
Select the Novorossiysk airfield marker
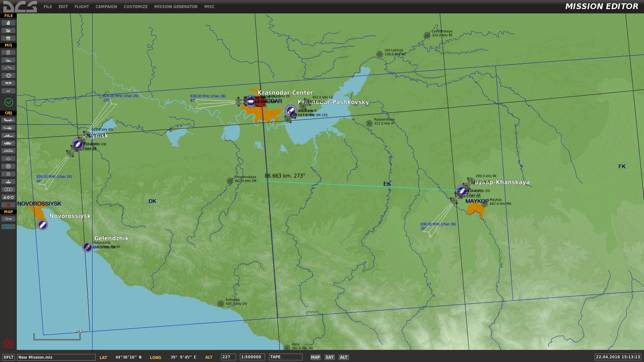click(42, 225)
